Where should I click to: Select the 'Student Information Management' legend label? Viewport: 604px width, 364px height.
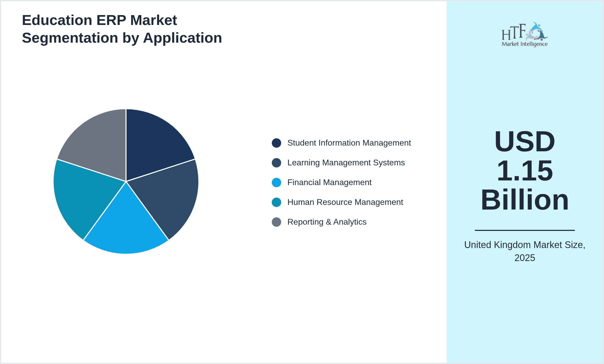tap(349, 143)
